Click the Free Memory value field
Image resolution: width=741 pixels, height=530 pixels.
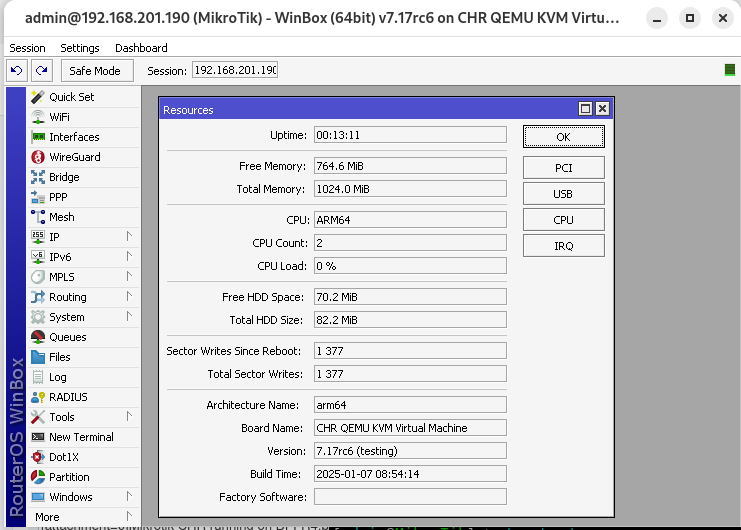(410, 166)
